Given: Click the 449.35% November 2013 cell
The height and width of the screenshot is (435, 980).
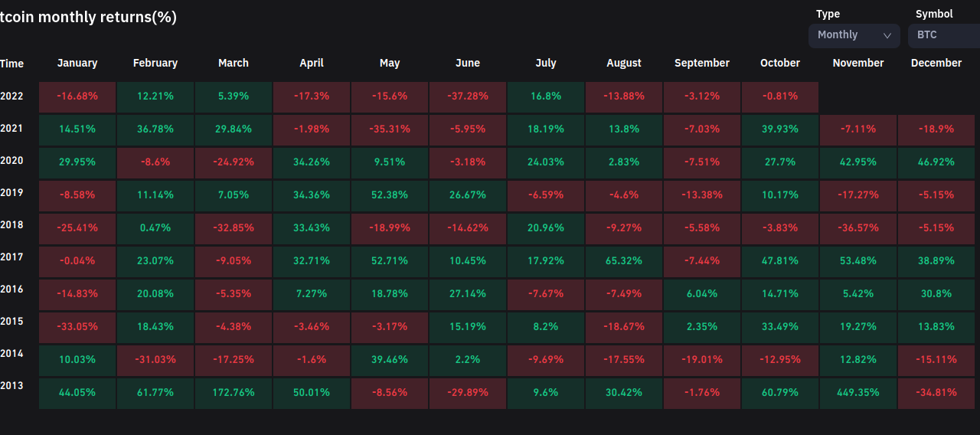Looking at the screenshot, I should (857, 393).
